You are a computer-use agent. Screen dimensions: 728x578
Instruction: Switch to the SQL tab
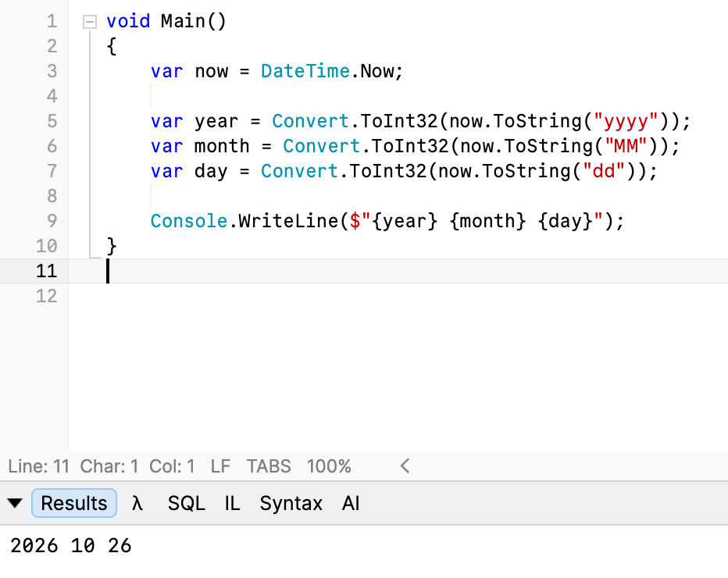tap(186, 503)
